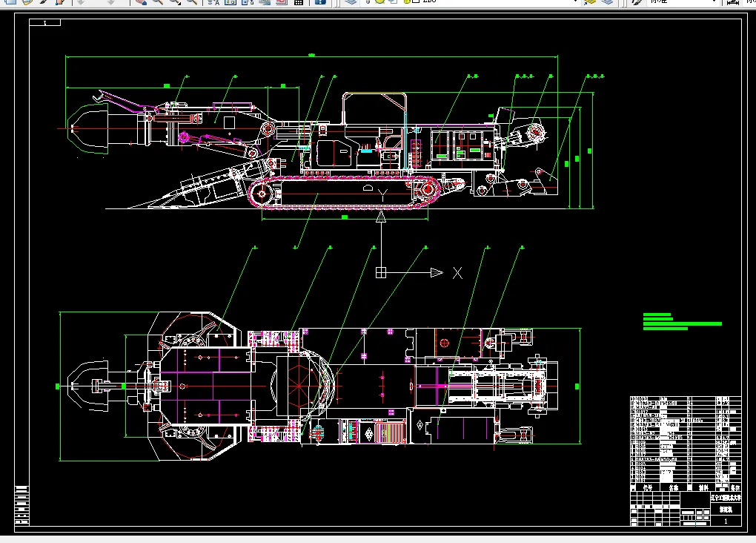Activate the Zoom Realtime magnifier
The height and width of the screenshot is (543, 756).
tap(158, 2)
